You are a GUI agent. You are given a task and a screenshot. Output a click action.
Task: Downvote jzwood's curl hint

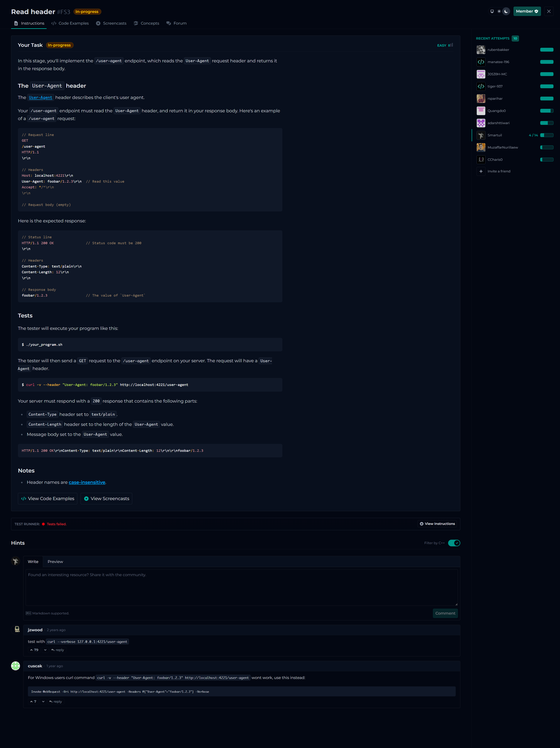pos(45,650)
